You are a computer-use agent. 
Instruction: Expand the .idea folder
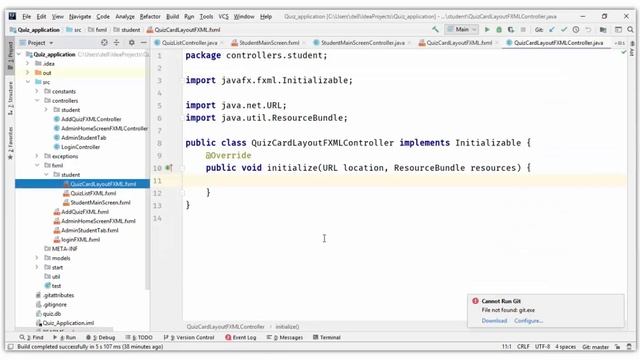[28, 63]
